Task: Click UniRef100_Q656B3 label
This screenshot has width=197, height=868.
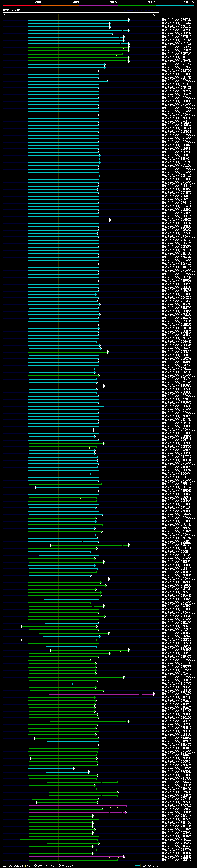Action: 177,792
